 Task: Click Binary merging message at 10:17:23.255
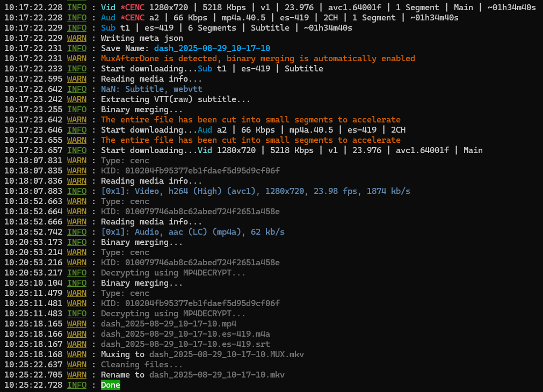(142, 110)
